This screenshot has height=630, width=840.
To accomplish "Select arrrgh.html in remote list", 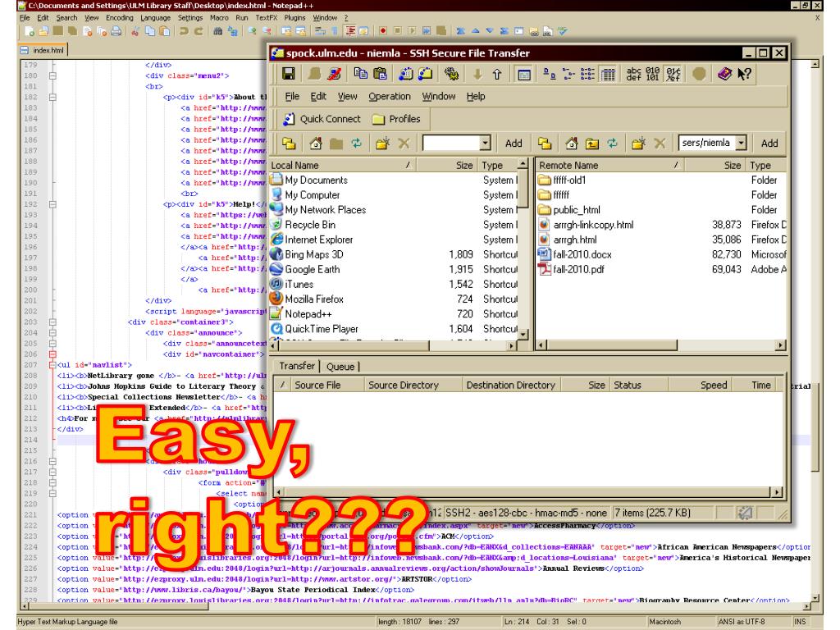I will tap(575, 240).
